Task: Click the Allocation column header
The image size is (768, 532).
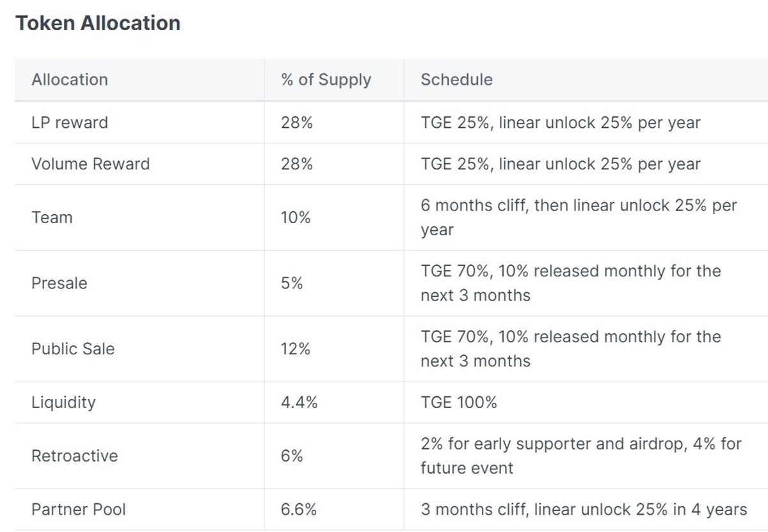Action: 70,80
